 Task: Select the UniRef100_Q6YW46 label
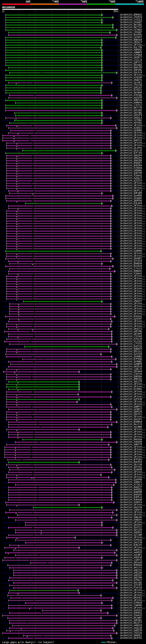pyautogui.click(x=131, y=93)
